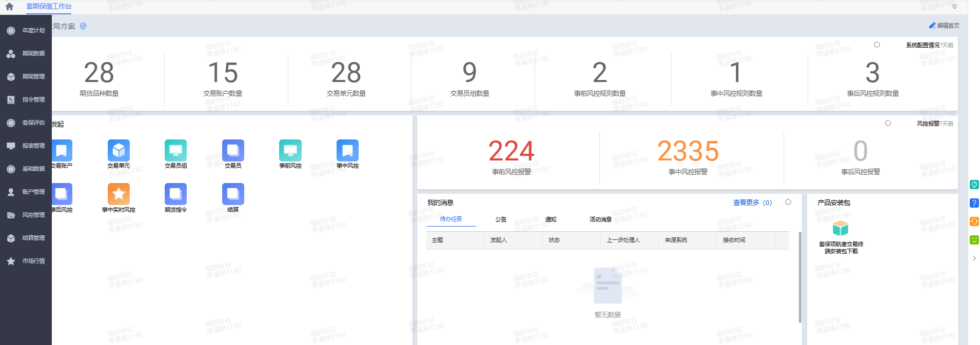Collapse the right side chevron arrow
The image size is (980, 345).
pos(974,258)
